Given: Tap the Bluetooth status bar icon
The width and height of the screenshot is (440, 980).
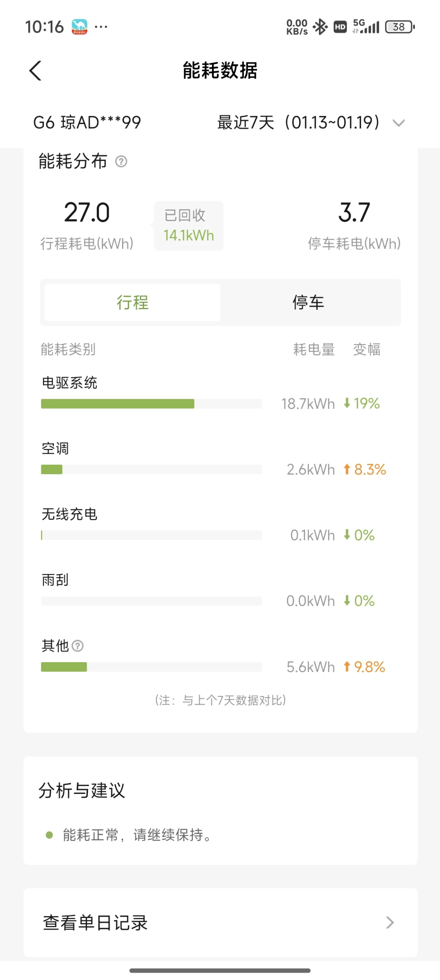Looking at the screenshot, I should coord(320,27).
